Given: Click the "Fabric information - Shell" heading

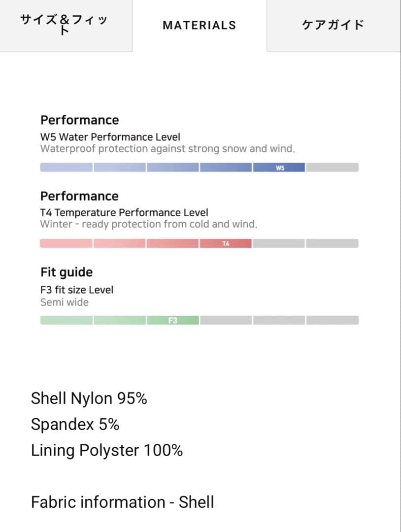Looking at the screenshot, I should click(x=123, y=502).
